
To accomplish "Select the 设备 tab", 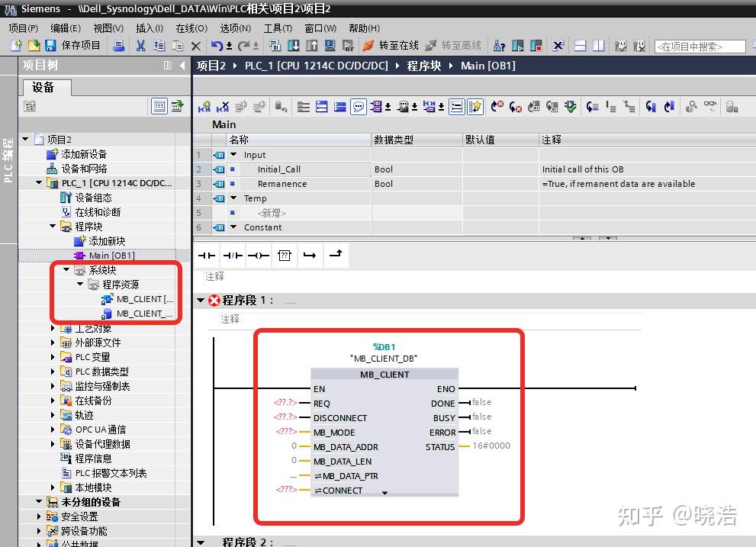I will click(x=47, y=87).
